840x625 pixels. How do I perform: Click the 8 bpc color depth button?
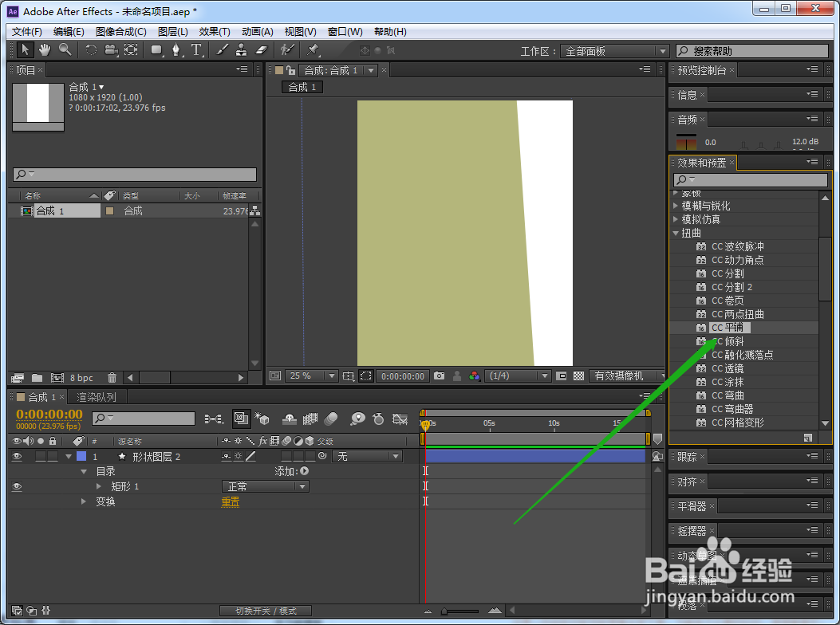[81, 378]
